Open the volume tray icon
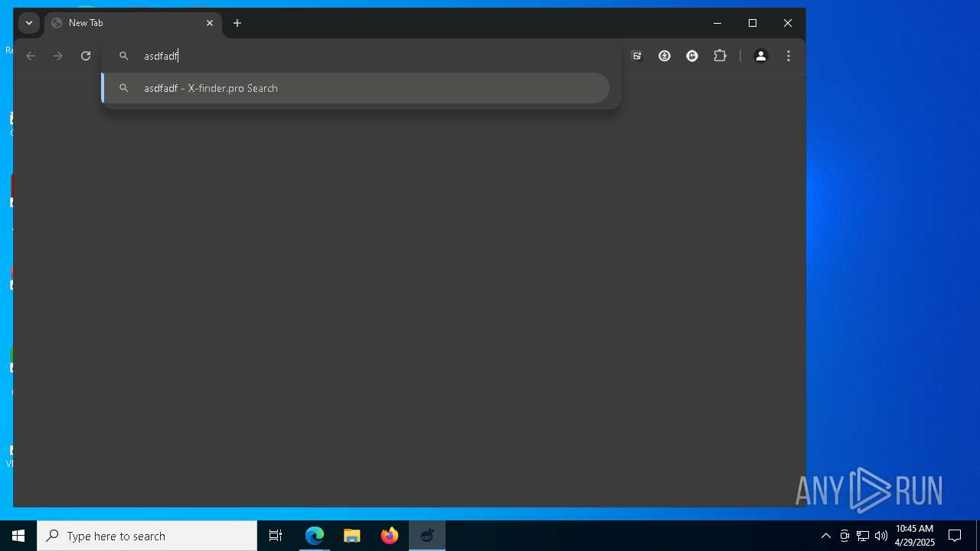 coord(880,536)
